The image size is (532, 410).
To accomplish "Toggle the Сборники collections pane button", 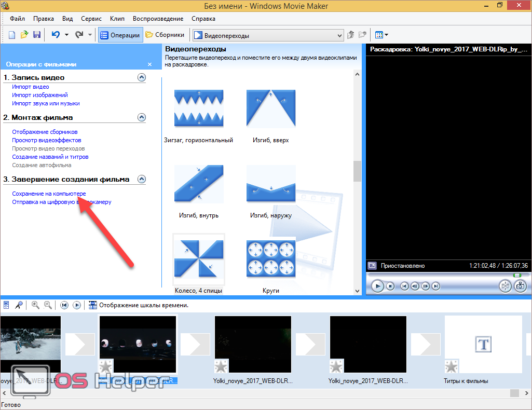I will [165, 35].
